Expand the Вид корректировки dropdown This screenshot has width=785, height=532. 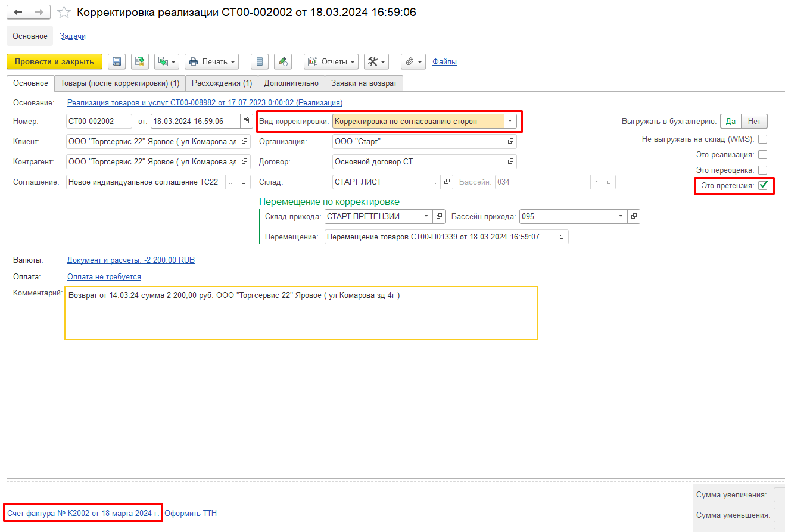coord(510,122)
